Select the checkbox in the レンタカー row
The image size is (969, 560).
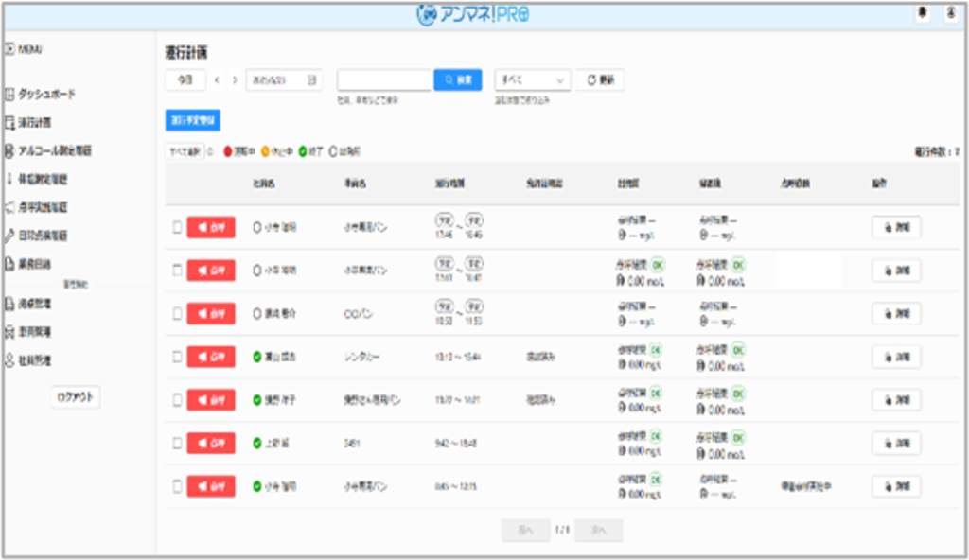tap(177, 357)
